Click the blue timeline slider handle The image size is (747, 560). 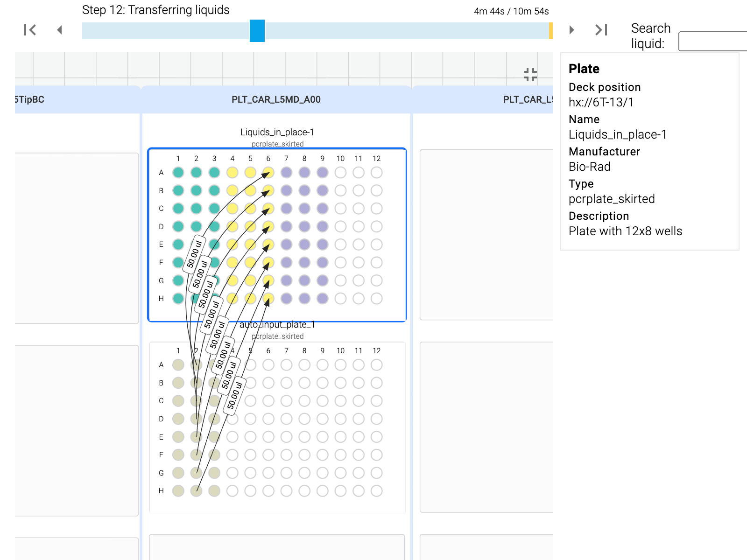pyautogui.click(x=257, y=31)
